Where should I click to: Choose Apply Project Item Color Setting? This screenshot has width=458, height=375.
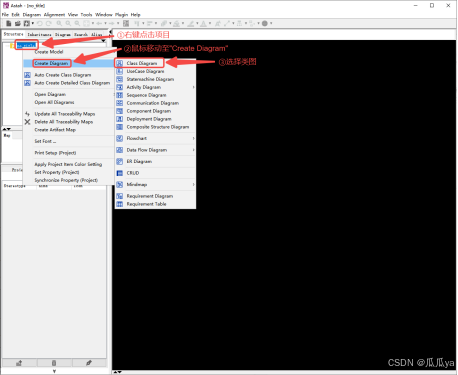point(68,164)
